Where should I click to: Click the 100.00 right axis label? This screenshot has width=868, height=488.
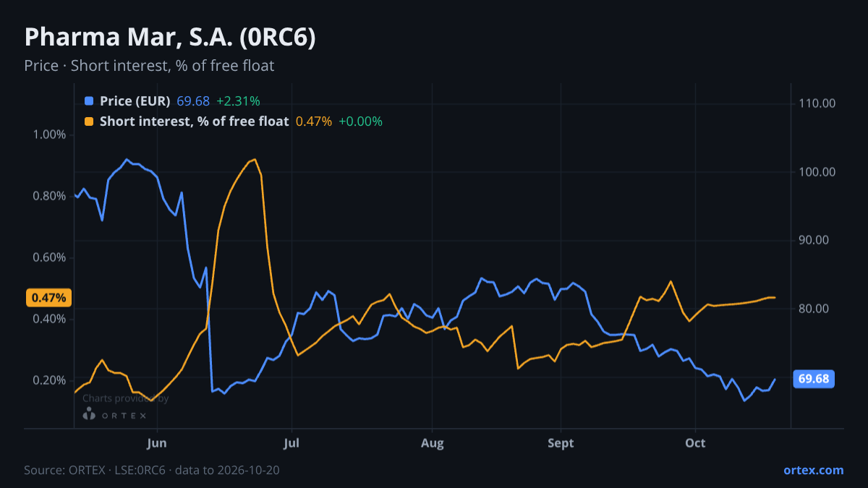coord(817,172)
